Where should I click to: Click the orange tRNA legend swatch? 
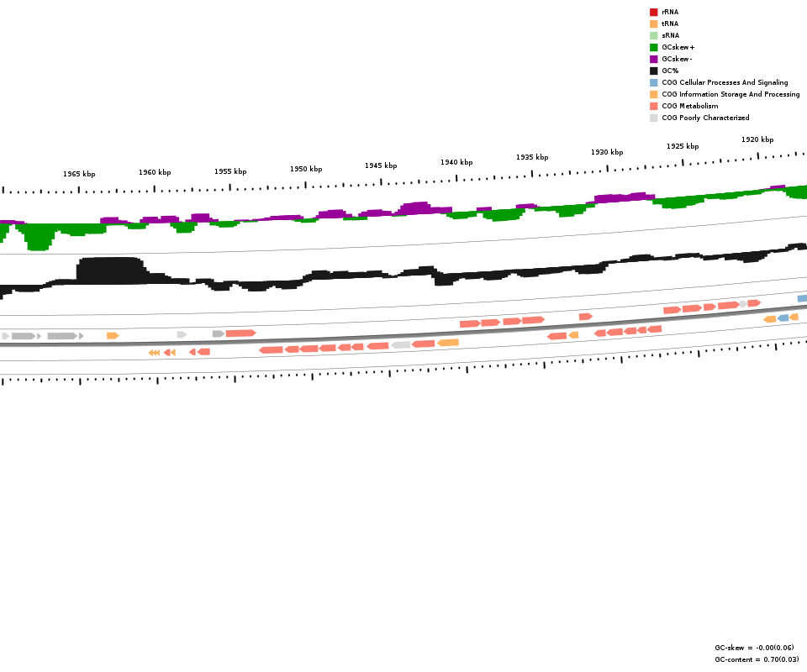(654, 24)
